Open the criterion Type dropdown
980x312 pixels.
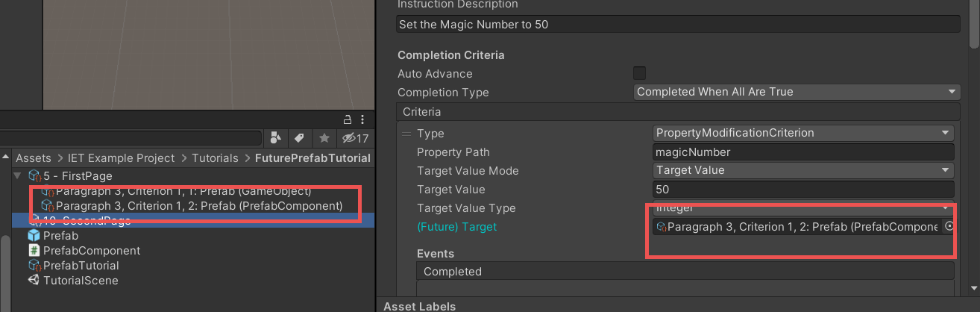click(803, 133)
